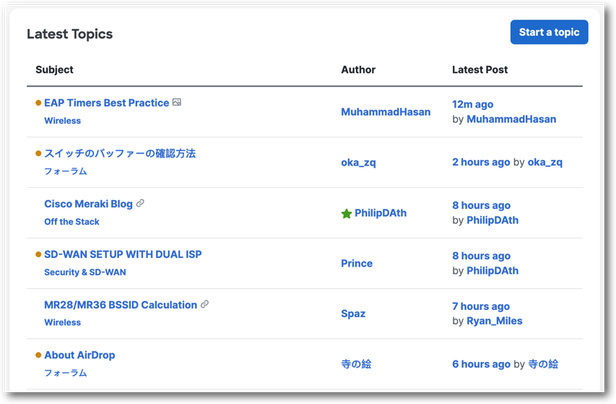Click link icon after MR28/MR36 BSSID Calculation

pos(205,304)
